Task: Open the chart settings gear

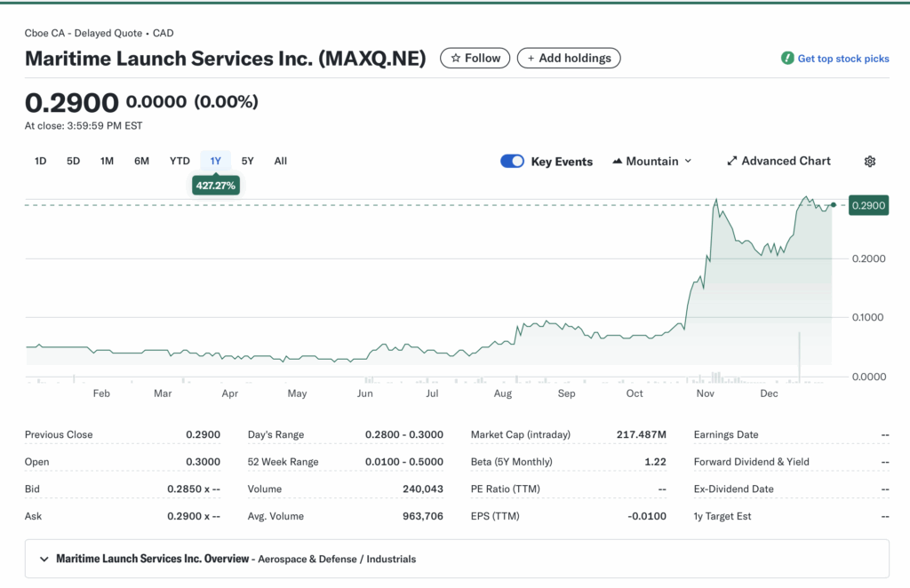Action: pos(869,161)
